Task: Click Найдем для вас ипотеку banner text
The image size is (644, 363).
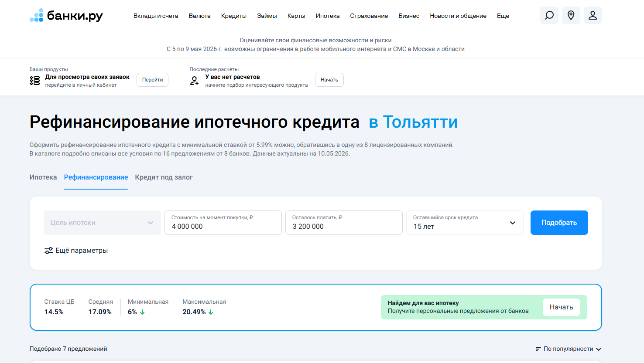Action: (x=423, y=303)
